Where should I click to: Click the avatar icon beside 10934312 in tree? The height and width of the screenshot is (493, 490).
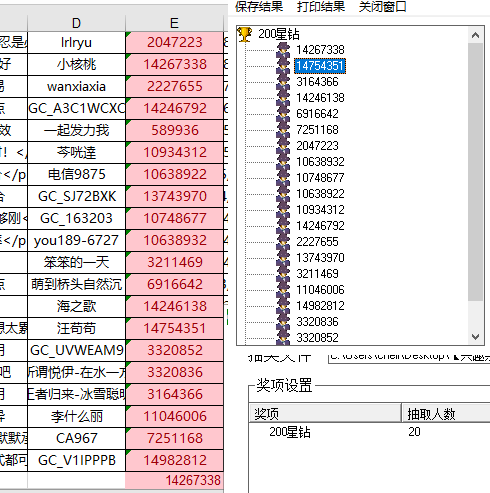[x=283, y=210]
